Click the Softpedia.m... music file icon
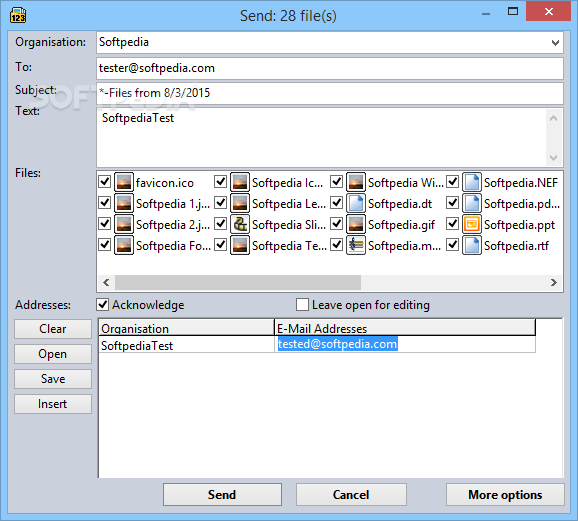 (356, 245)
